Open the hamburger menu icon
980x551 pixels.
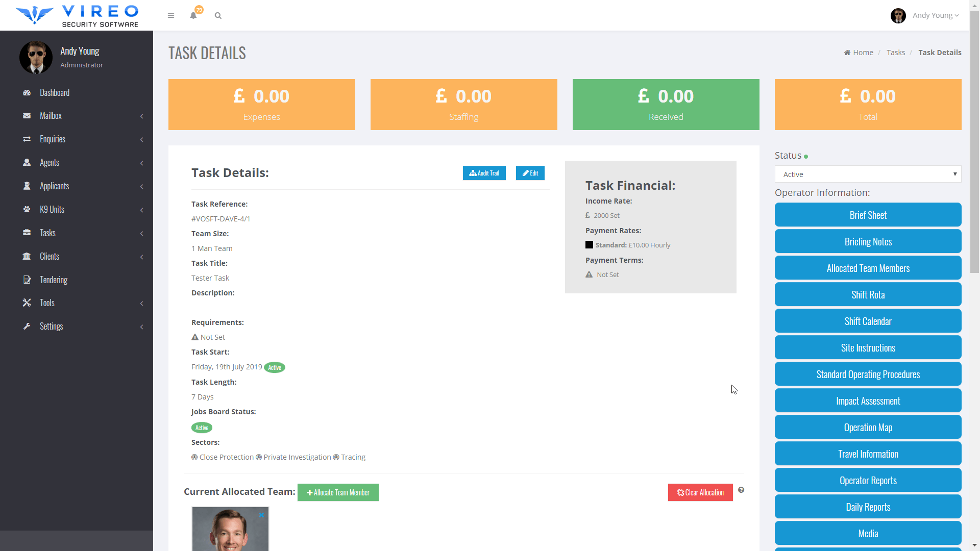point(171,15)
